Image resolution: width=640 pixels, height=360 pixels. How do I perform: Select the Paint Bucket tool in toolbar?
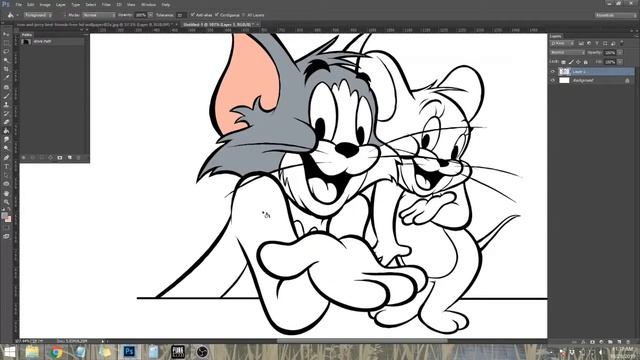[x=6, y=131]
